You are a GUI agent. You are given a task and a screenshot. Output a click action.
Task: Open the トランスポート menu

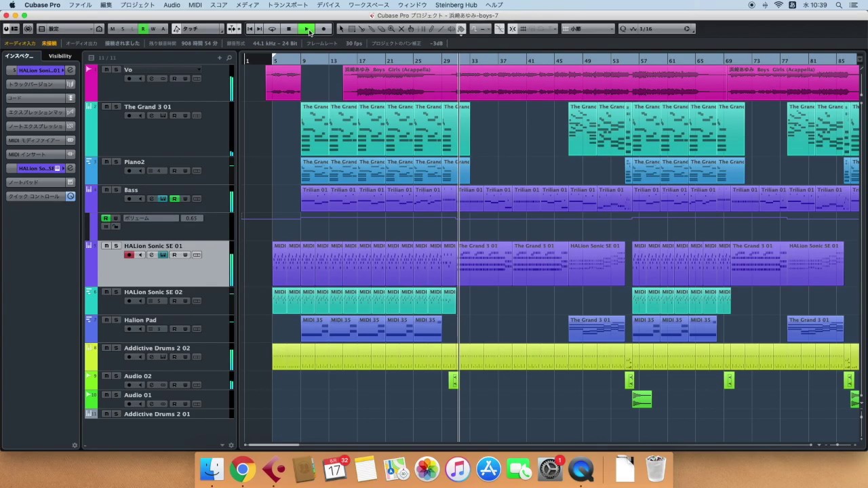click(288, 5)
